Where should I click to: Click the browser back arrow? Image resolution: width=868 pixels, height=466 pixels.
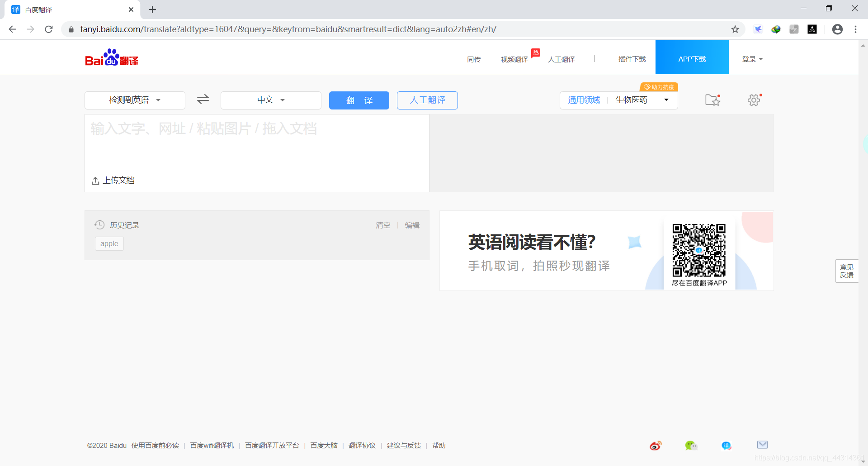pos(13,29)
